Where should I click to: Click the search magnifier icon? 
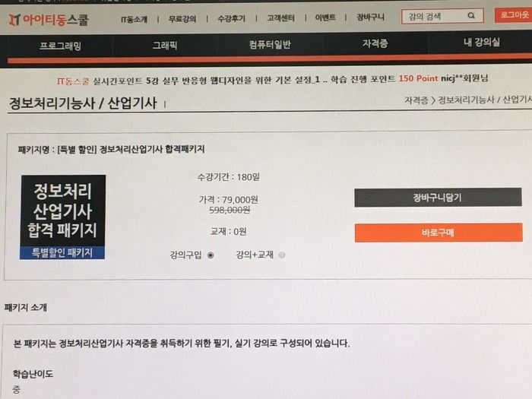click(x=471, y=16)
